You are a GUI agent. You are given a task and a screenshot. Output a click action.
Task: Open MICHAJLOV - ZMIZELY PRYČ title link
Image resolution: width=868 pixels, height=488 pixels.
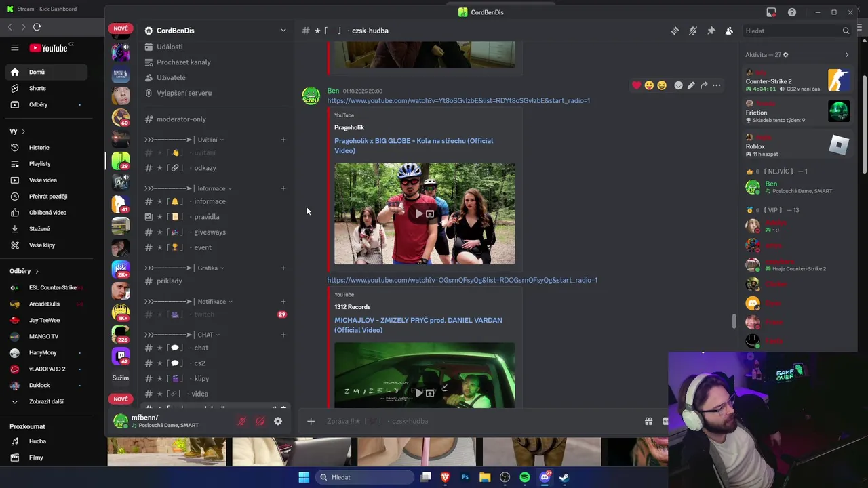(418, 325)
